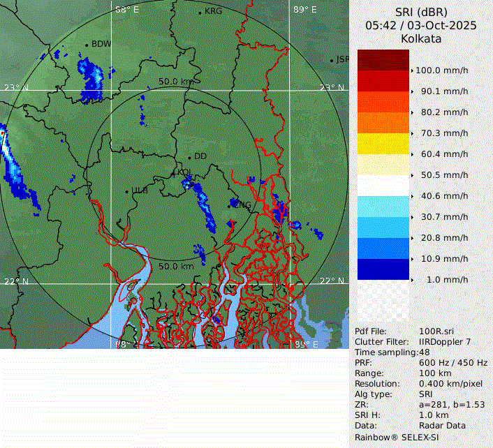Click the Rainbow SELEX-SI footer text

click(396, 436)
